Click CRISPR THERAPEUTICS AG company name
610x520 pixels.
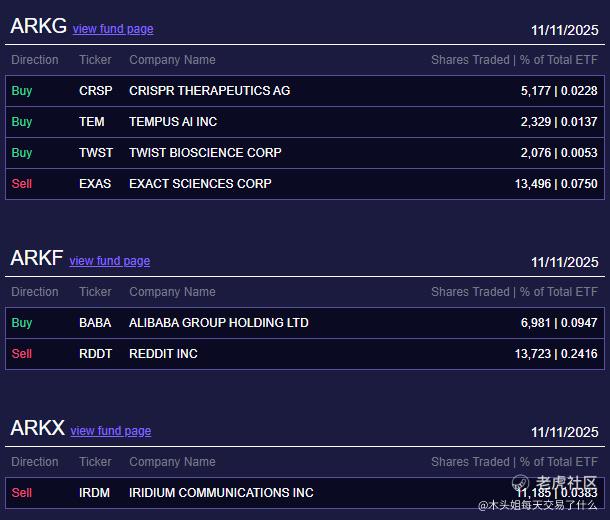click(210, 91)
